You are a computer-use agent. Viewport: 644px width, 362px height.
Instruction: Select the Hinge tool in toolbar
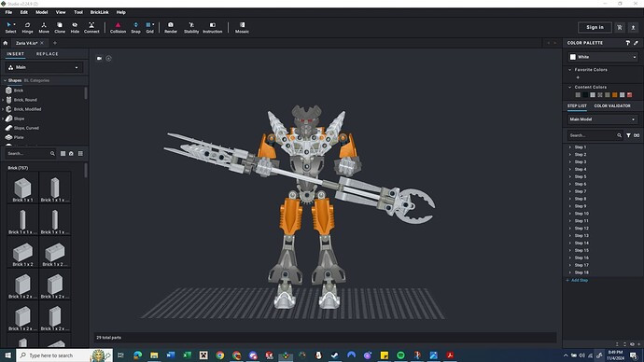tap(27, 27)
